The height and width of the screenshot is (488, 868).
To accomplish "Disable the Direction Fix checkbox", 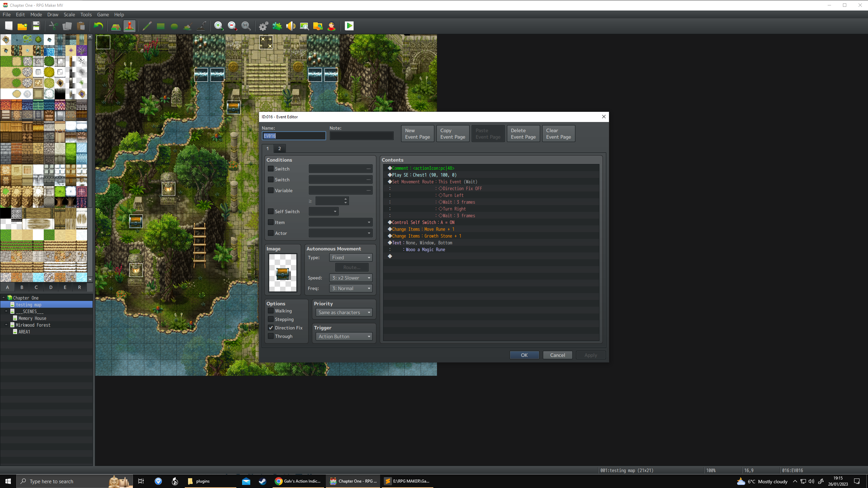I will point(271,328).
